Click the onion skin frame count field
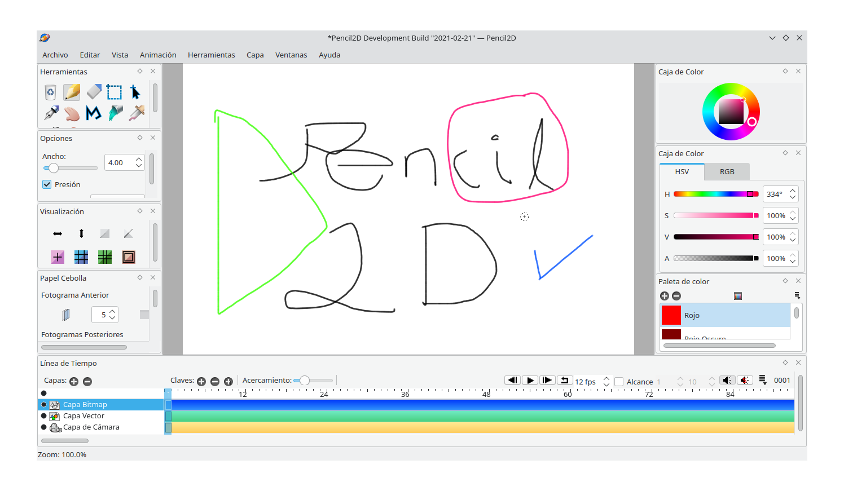Screen dimensions: 844x504 coord(105,315)
